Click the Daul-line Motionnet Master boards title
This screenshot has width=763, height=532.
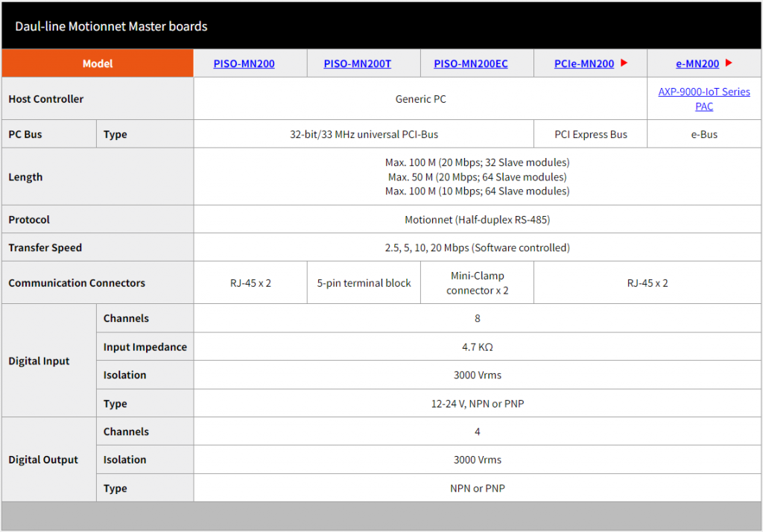pos(111,27)
